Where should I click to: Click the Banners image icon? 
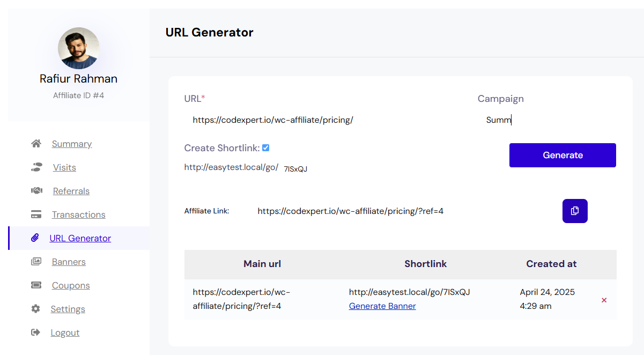click(36, 262)
